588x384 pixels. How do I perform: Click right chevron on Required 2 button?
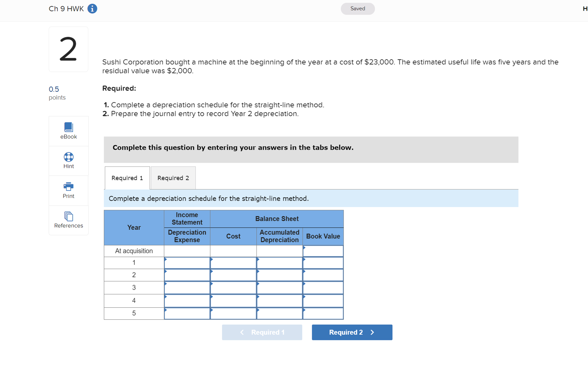[372, 332]
